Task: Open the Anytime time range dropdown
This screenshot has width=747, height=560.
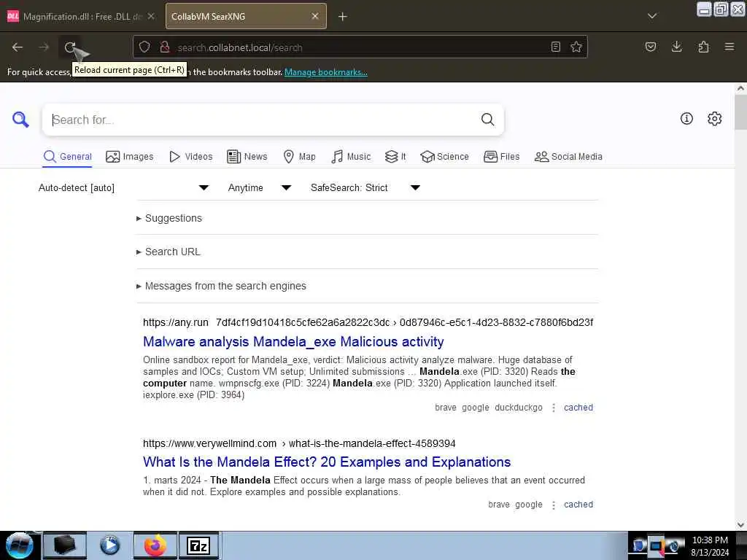Action: pyautogui.click(x=259, y=187)
